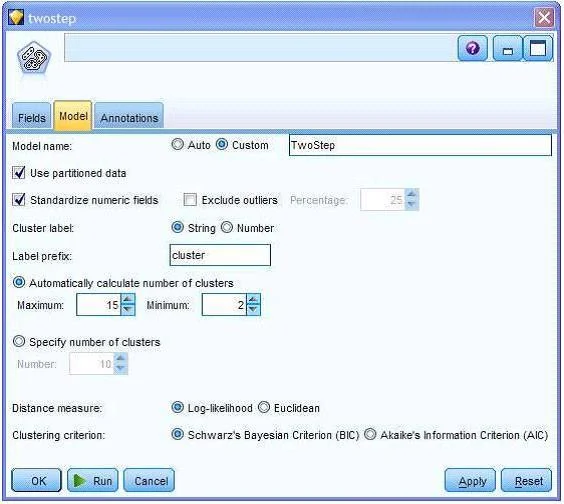
Task: Select Auto model name option
Action: point(177,145)
